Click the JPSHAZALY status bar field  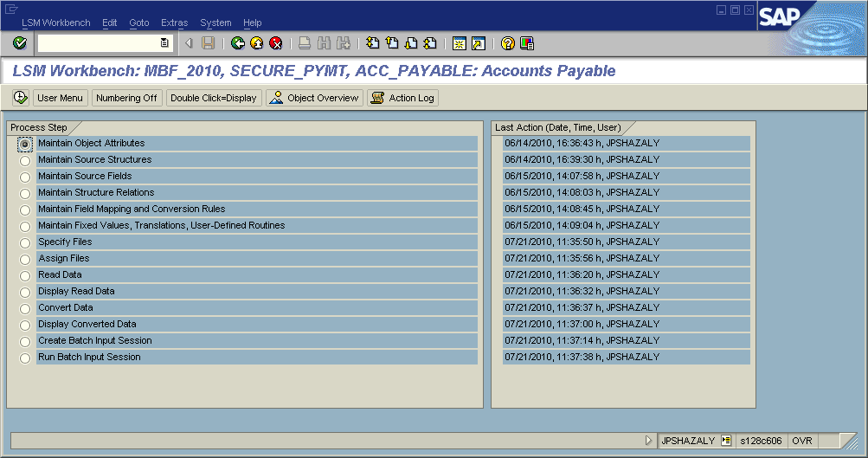coord(688,441)
